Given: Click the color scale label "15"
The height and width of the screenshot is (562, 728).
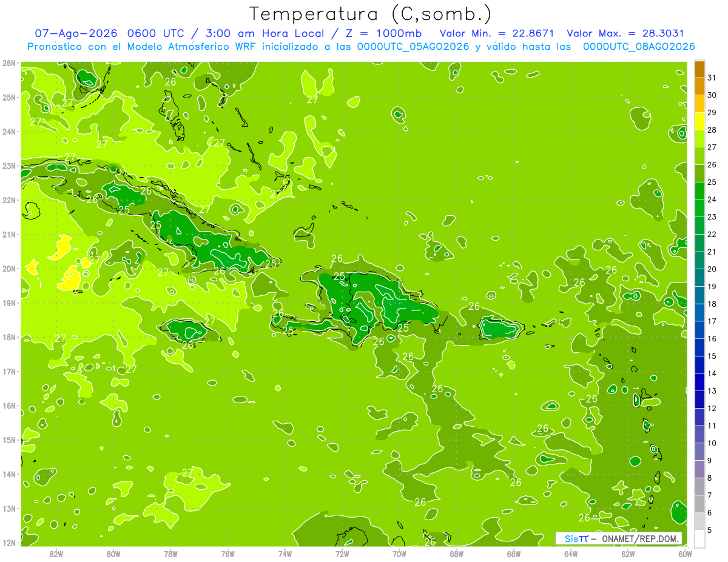Looking at the screenshot, I should (712, 356).
